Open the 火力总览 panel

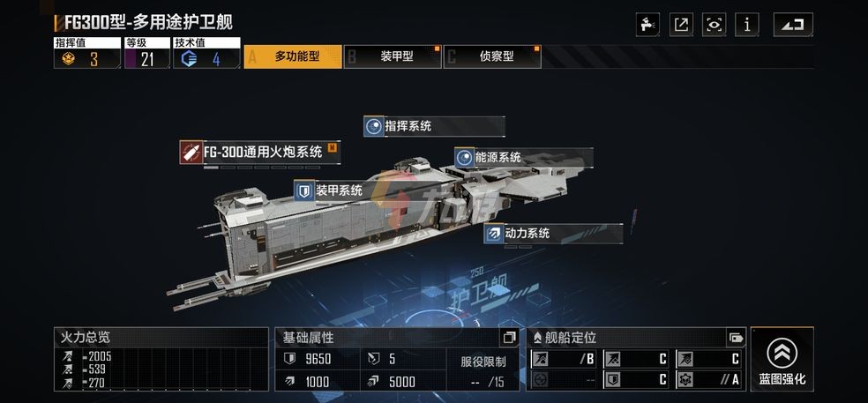(161, 359)
